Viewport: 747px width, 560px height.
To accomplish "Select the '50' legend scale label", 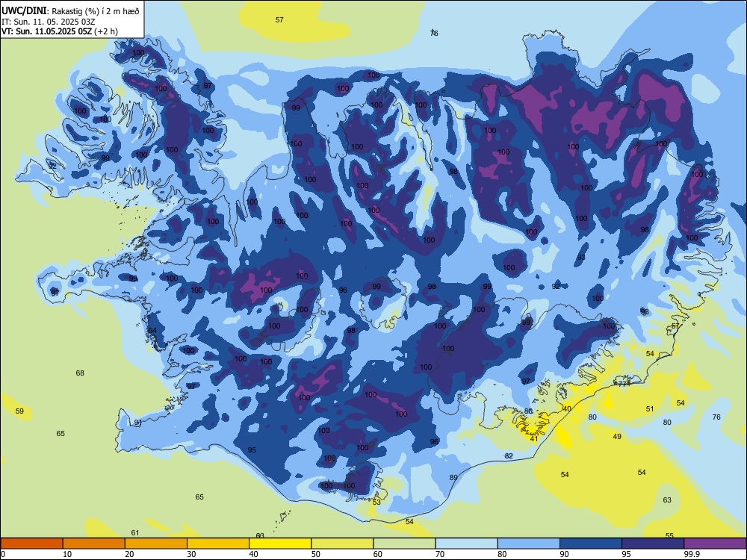I will (315, 554).
